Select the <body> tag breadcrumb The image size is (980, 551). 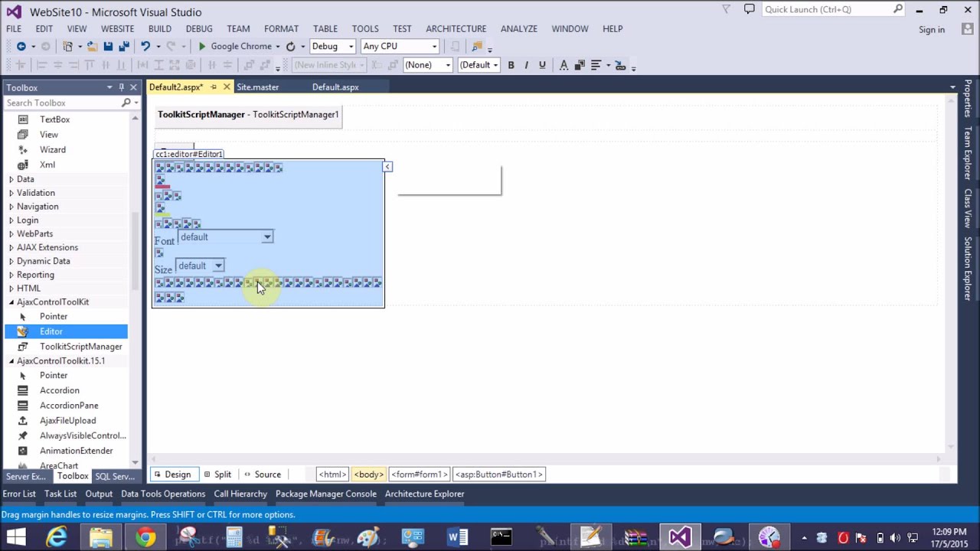pos(368,474)
